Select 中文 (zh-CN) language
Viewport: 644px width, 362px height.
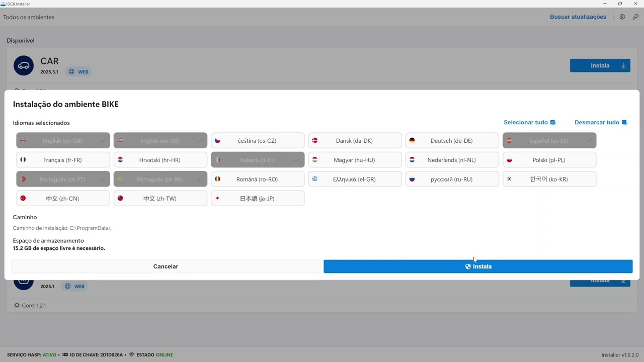tap(63, 198)
